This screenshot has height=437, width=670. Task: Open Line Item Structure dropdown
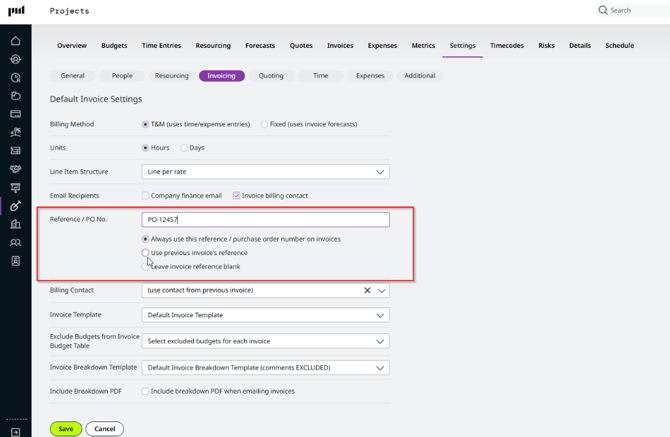pyautogui.click(x=265, y=172)
